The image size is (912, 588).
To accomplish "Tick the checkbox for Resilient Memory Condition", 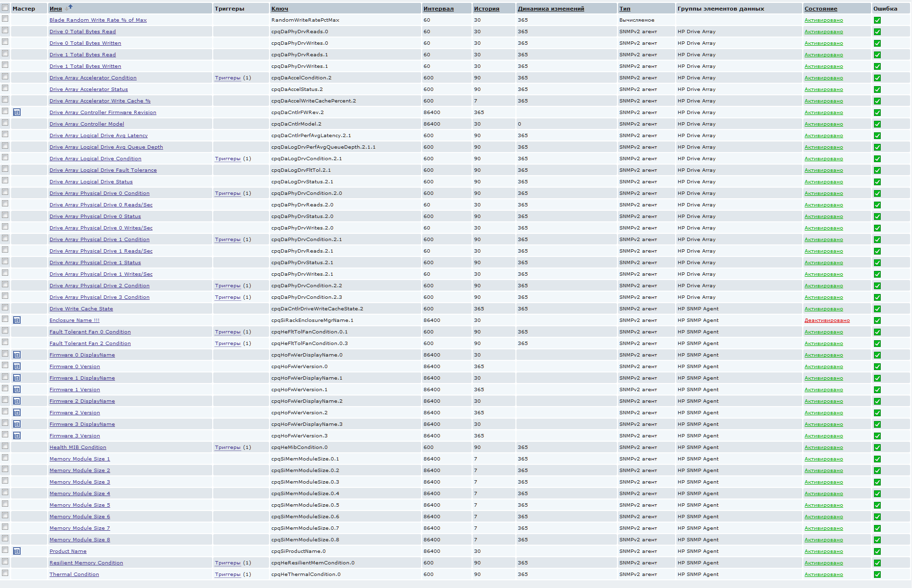I will tap(5, 562).
